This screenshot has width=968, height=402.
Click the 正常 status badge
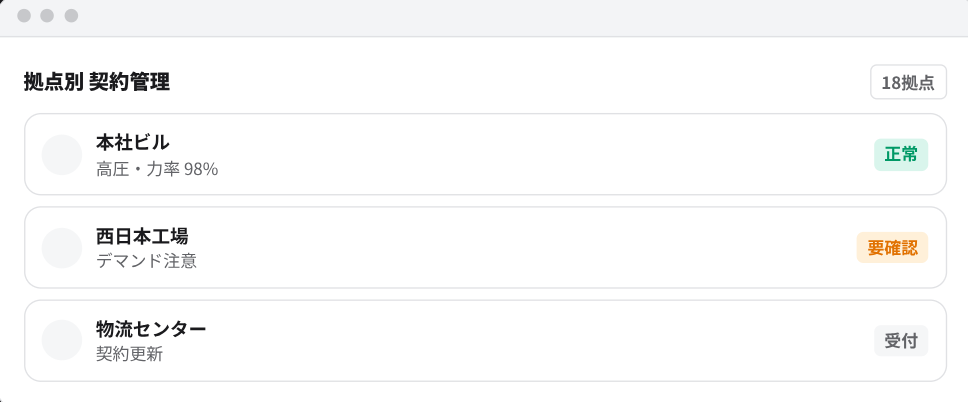(901, 154)
